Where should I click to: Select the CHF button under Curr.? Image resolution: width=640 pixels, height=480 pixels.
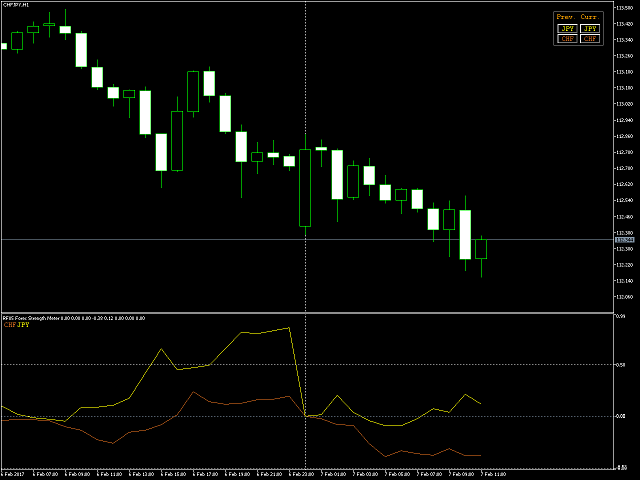click(x=591, y=39)
